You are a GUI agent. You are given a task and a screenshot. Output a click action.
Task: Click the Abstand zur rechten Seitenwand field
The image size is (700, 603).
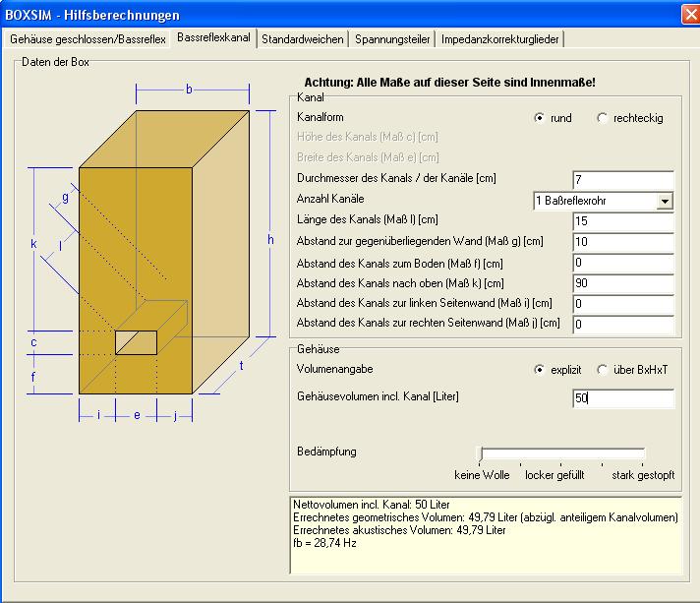[622, 324]
